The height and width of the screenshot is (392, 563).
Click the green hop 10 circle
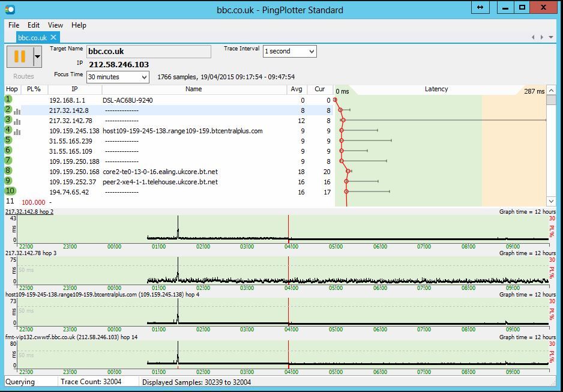pyautogui.click(x=10, y=191)
